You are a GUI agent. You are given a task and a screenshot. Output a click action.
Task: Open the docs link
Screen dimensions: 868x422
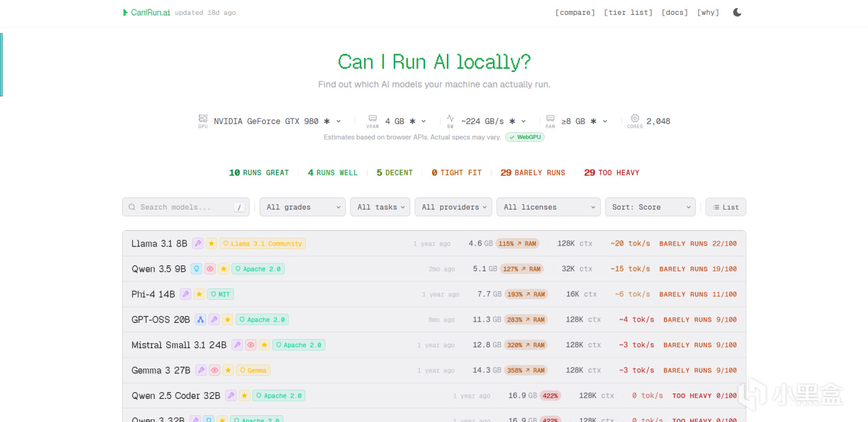675,12
